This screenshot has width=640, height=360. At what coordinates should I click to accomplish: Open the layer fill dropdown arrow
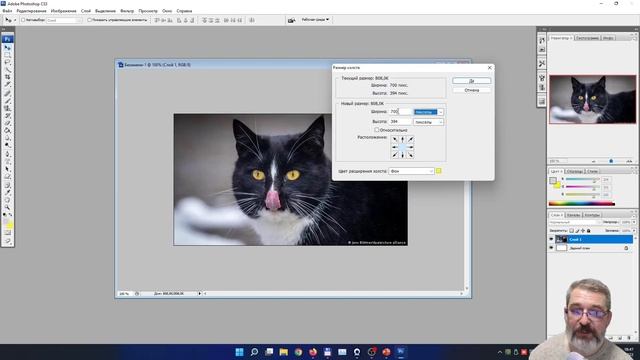coord(634,231)
